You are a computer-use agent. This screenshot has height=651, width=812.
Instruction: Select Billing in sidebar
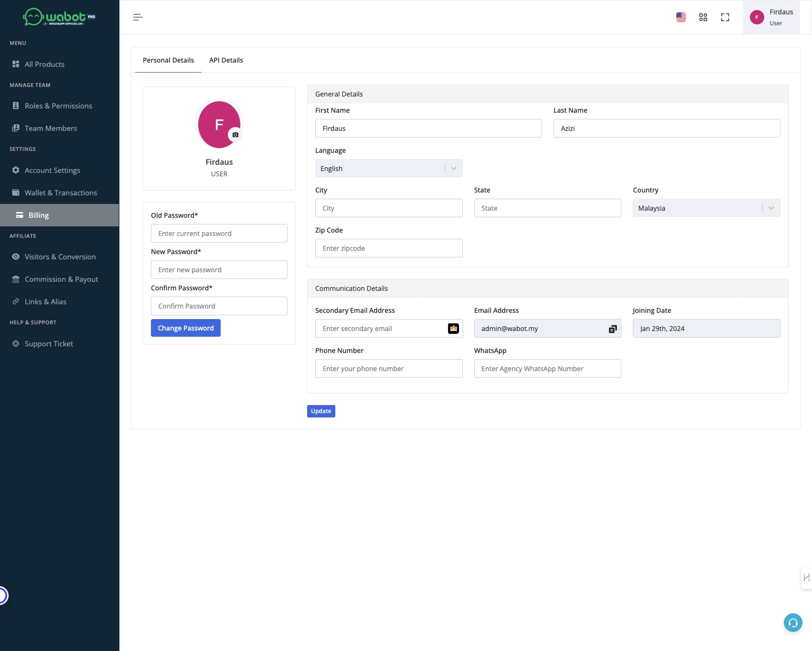pos(59,215)
